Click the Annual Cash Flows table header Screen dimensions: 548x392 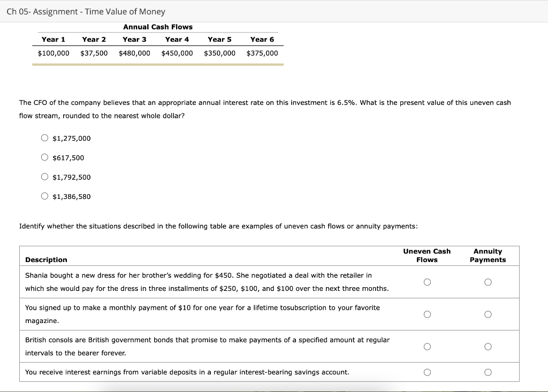157,27
